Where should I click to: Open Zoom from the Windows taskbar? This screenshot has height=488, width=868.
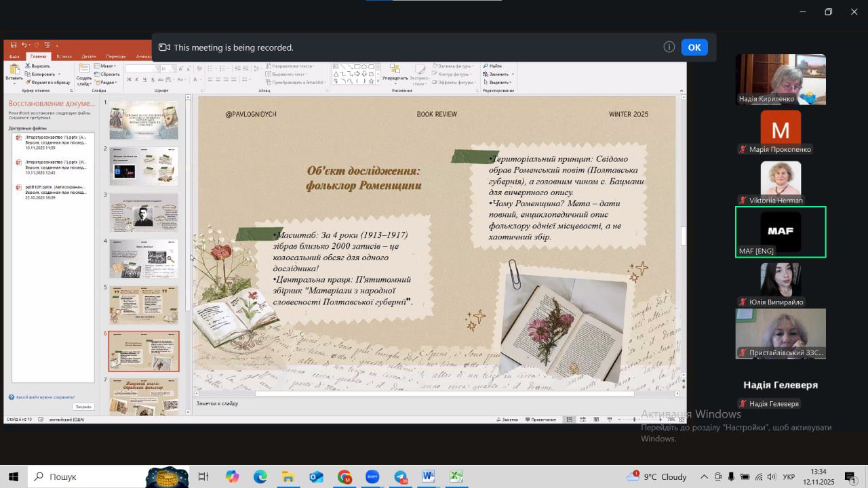tap(372, 476)
